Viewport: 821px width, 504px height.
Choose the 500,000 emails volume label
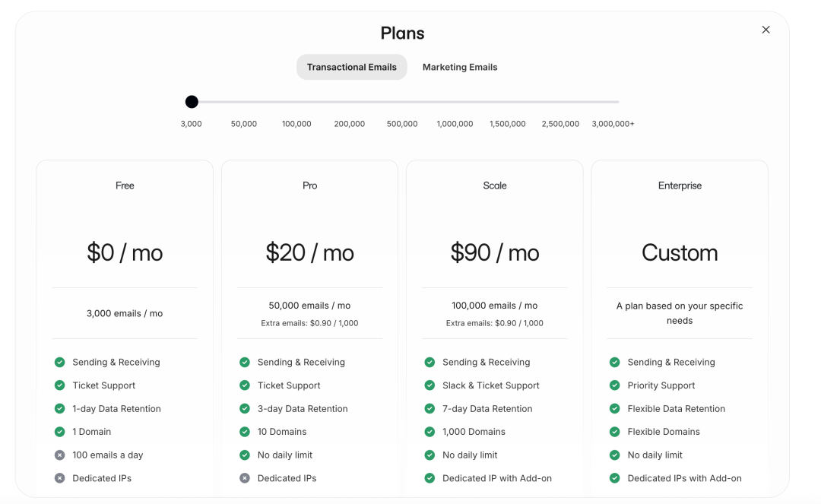point(402,123)
